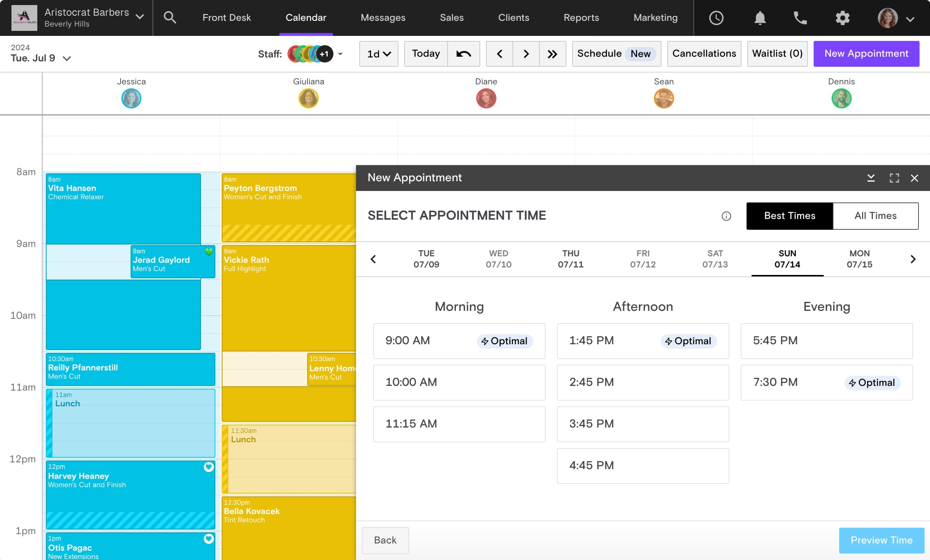Collapse the New Appointment panel

[x=871, y=178]
